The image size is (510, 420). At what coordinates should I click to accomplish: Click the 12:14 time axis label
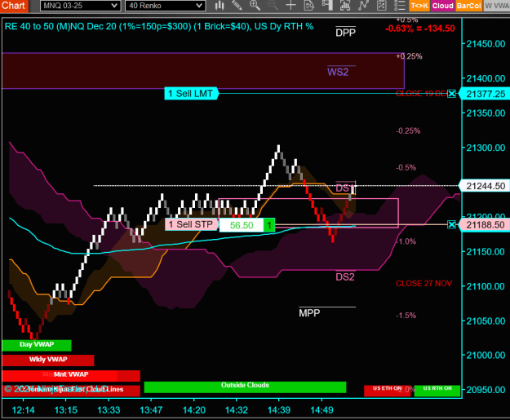click(x=23, y=410)
